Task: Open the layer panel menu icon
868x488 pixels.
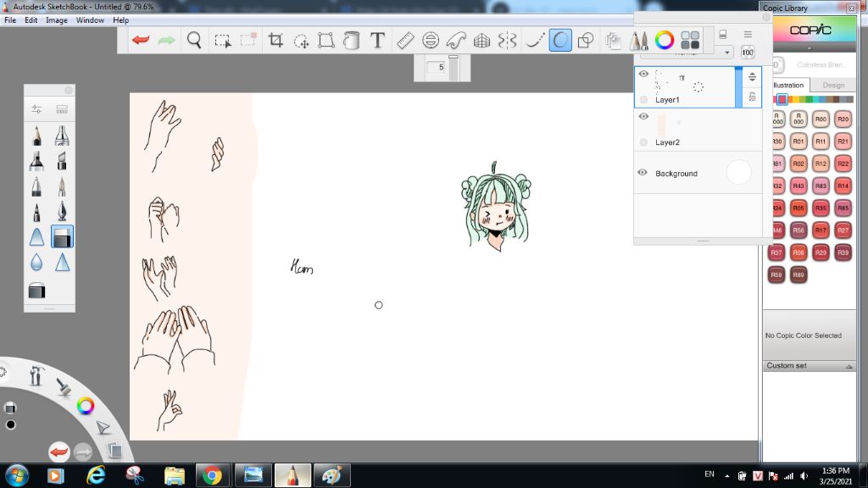Action: (x=748, y=34)
